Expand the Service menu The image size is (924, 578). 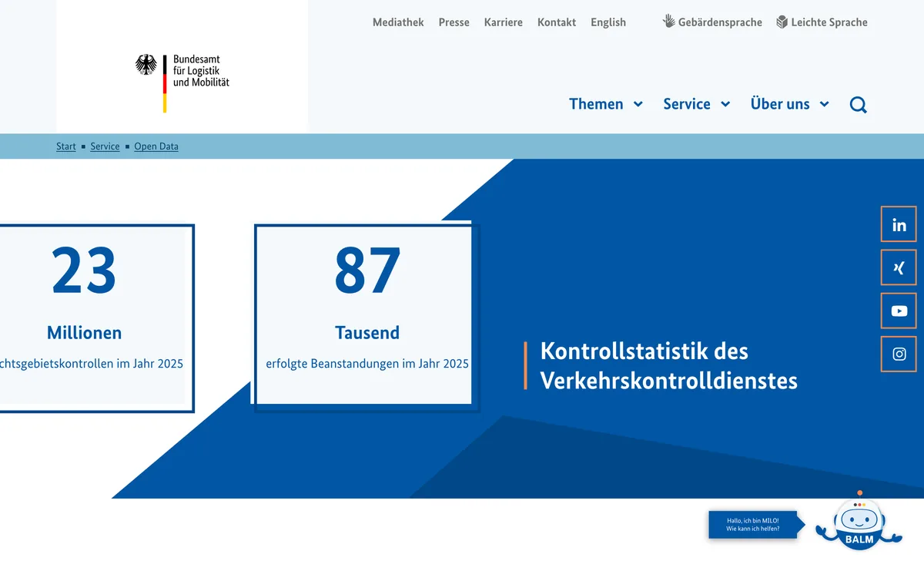coord(697,104)
